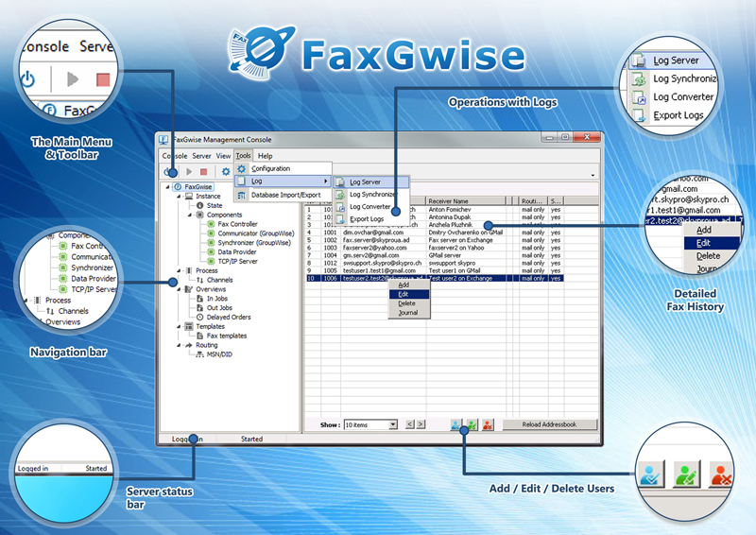Collapse the Instance tree node
756x535 pixels.
point(179,197)
